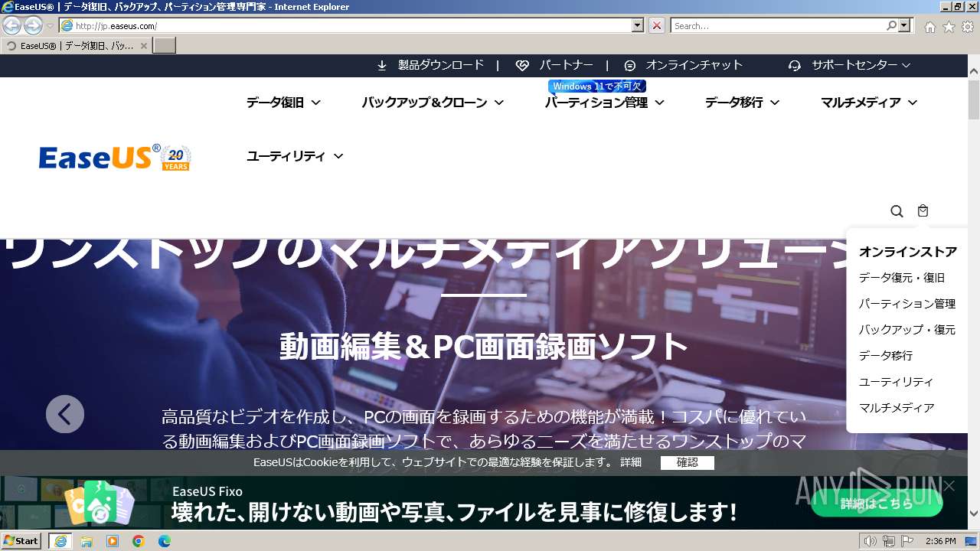
Task: Click the Action Center flag tray icon
Action: [907, 541]
